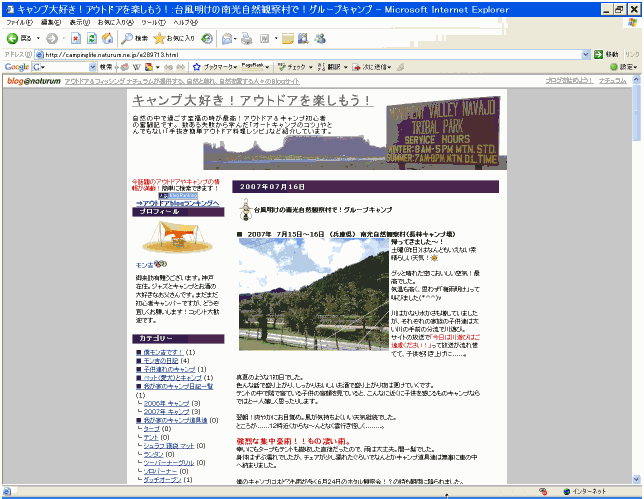This screenshot has height=499, width=644.
Task: Open the address bar dropdown arrow
Action: click(586, 55)
